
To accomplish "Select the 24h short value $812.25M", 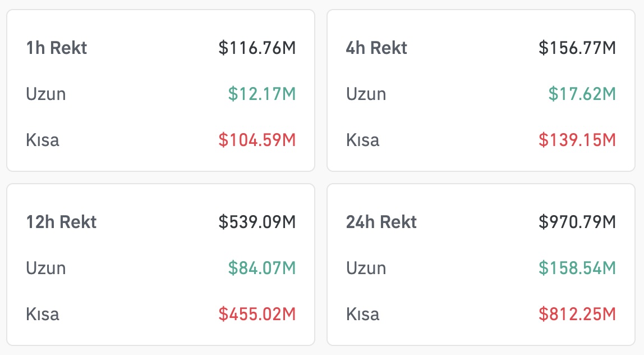I will [577, 314].
